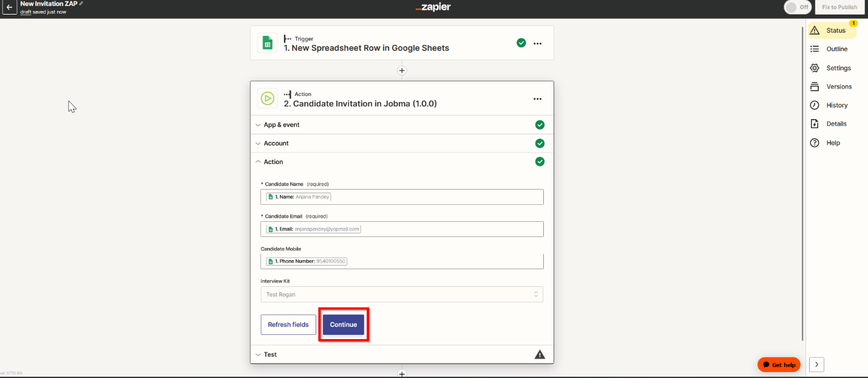Open the Interview Kit dropdown
Viewport: 868px width, 378px height.
[402, 294]
